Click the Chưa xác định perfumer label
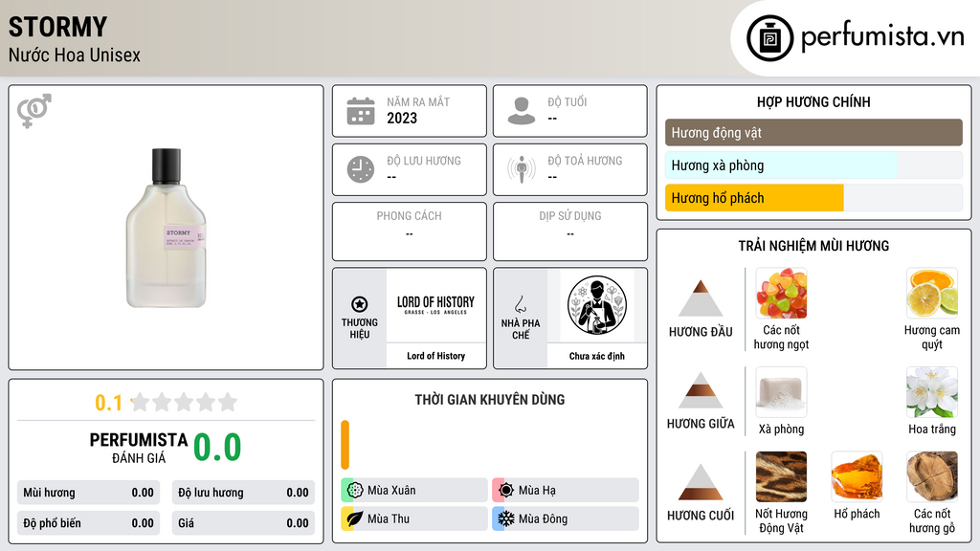 tap(597, 356)
